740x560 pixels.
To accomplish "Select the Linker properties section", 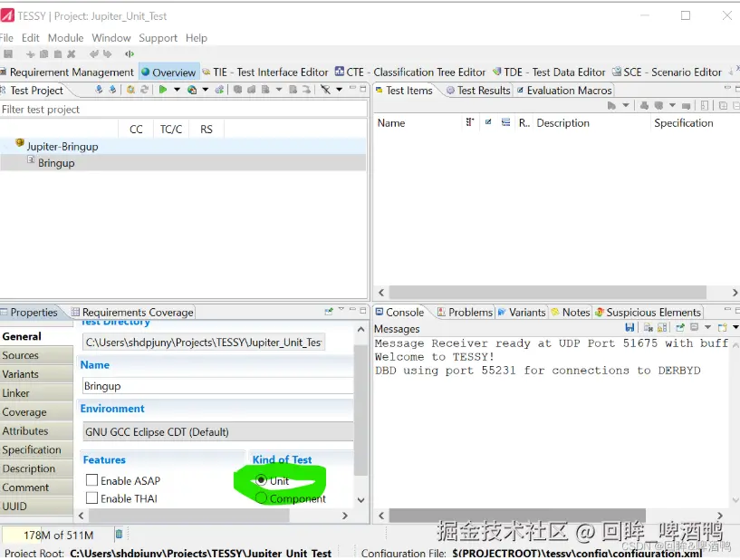I will (36, 393).
